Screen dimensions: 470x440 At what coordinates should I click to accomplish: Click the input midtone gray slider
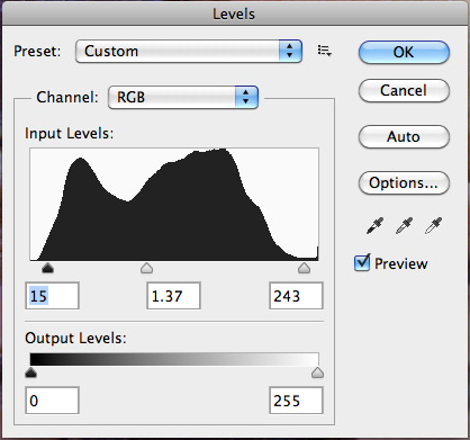coord(147,268)
